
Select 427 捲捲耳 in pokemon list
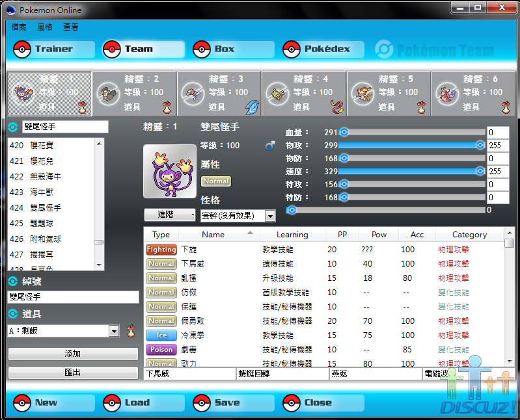(x=51, y=254)
